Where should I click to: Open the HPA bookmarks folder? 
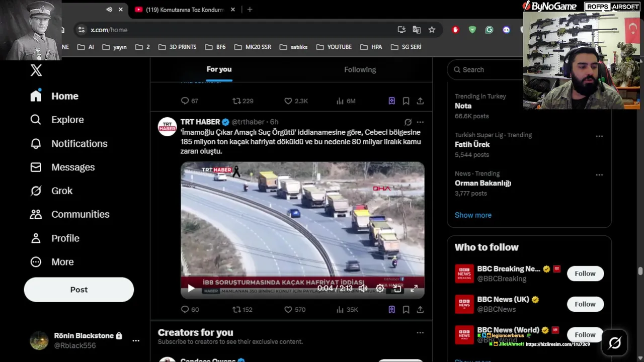coord(371,47)
